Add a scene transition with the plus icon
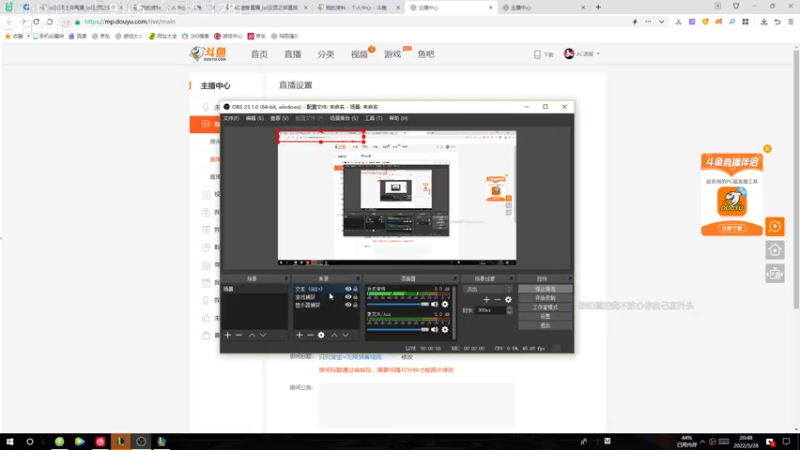The image size is (800, 450). click(x=486, y=300)
